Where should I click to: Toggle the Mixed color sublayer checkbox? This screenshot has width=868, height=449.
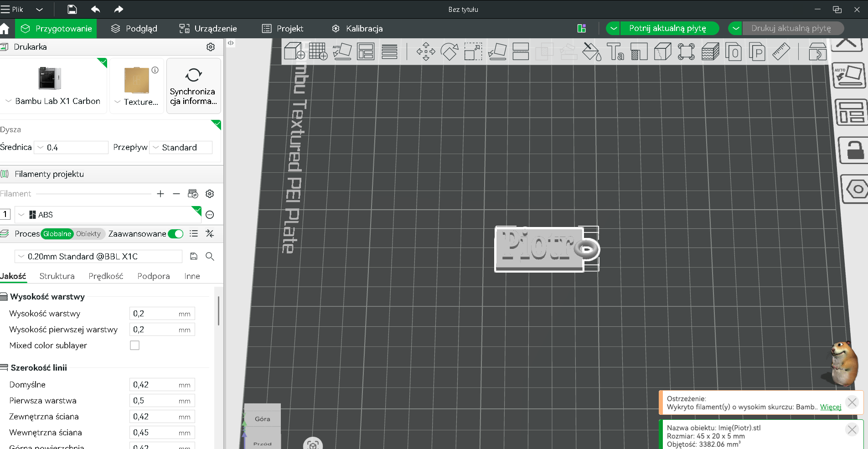(x=135, y=346)
